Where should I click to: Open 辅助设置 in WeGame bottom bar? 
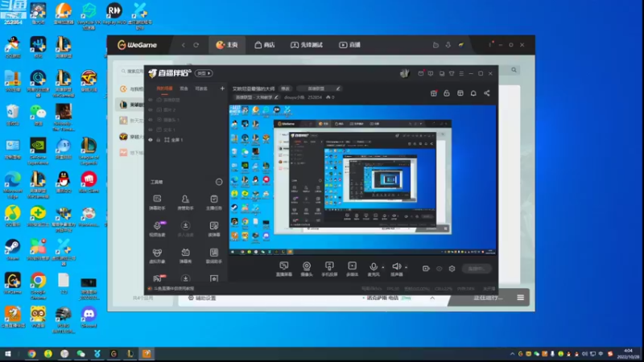click(x=202, y=298)
